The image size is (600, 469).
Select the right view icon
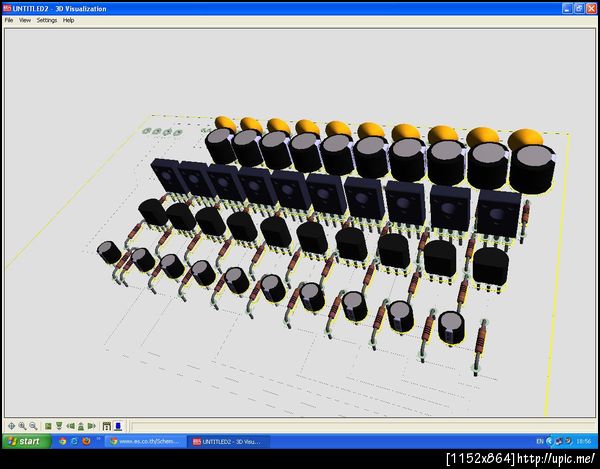pos(91,426)
